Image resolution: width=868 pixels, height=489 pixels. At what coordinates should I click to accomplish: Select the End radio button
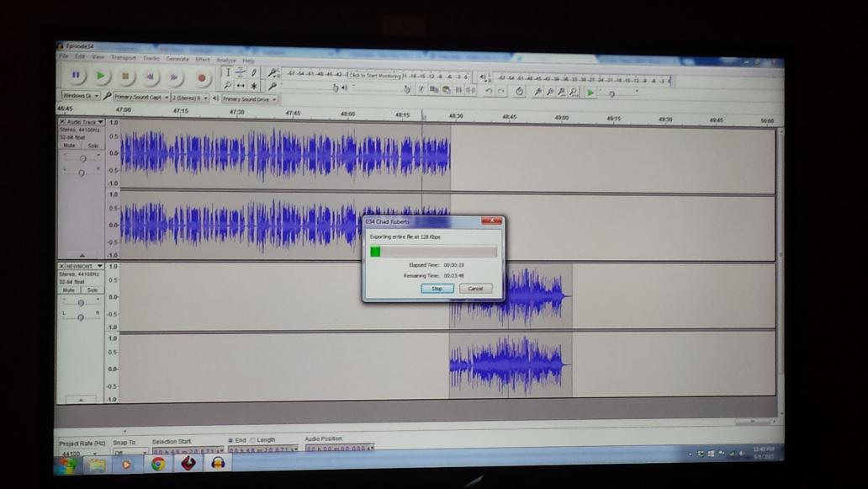[230, 440]
